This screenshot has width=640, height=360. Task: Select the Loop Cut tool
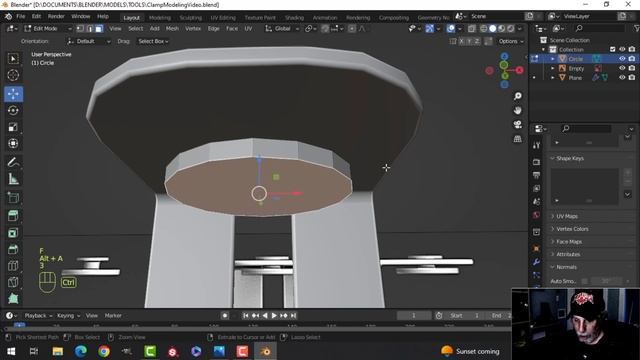coord(13,266)
